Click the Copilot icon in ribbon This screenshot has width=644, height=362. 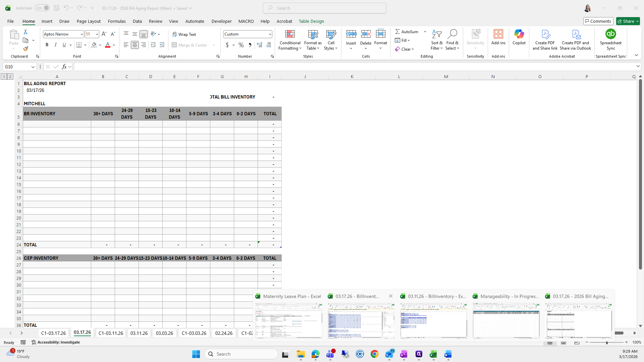519,37
